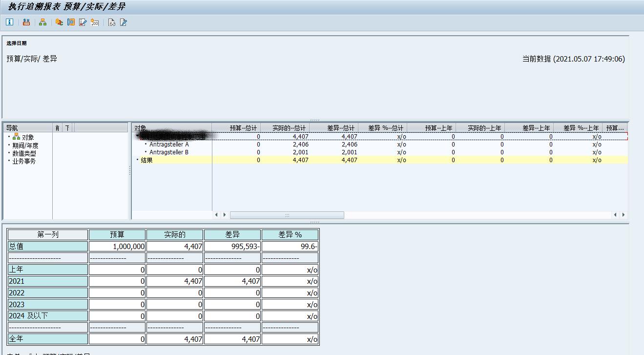Collapse the redacted top object node
The image size is (644, 355).
[137, 136]
